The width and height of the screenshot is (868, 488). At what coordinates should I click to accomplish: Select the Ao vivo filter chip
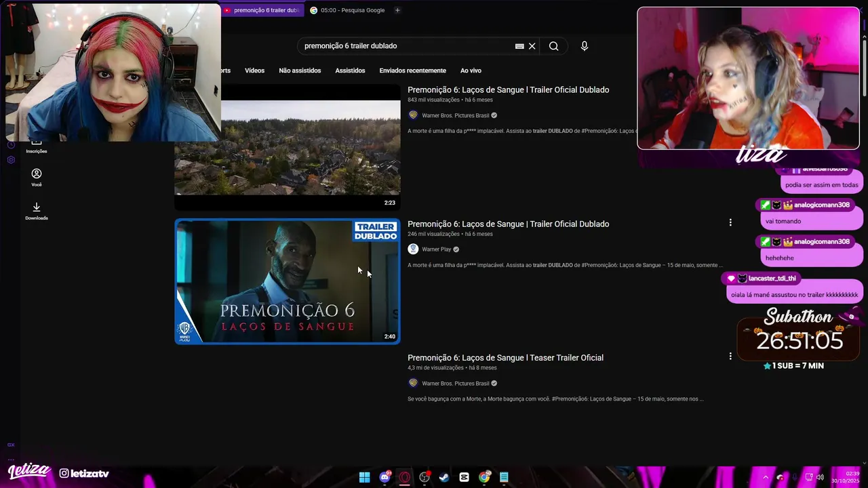tap(471, 70)
